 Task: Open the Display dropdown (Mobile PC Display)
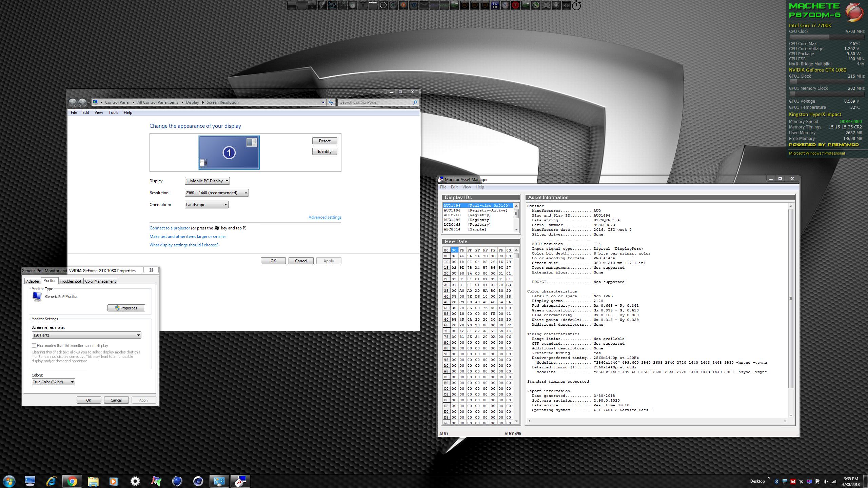(207, 181)
